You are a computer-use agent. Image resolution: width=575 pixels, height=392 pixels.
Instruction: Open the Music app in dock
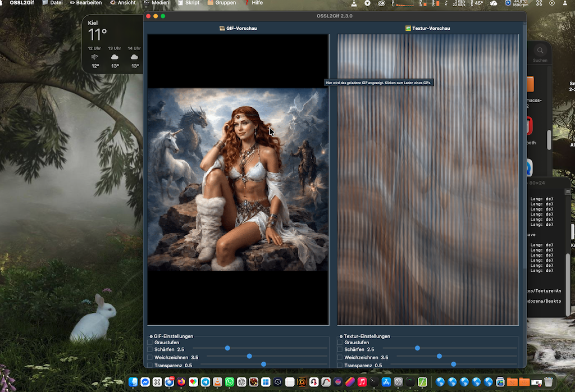tap(362, 382)
